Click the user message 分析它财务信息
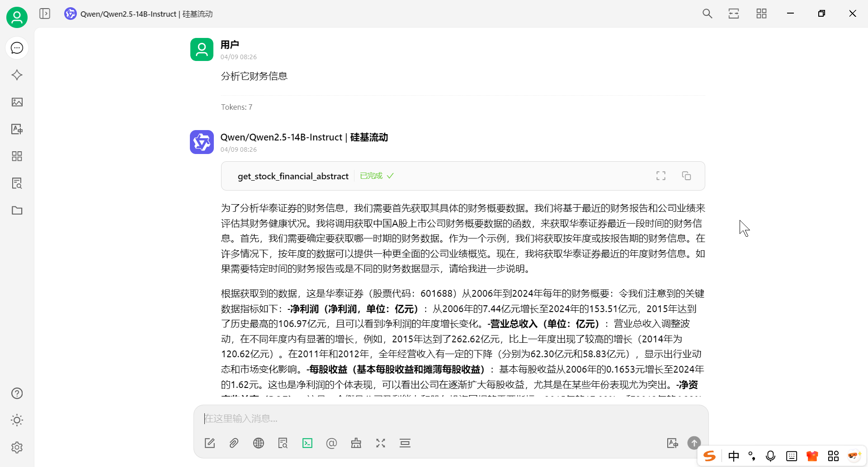The height and width of the screenshot is (467, 868). click(x=254, y=76)
